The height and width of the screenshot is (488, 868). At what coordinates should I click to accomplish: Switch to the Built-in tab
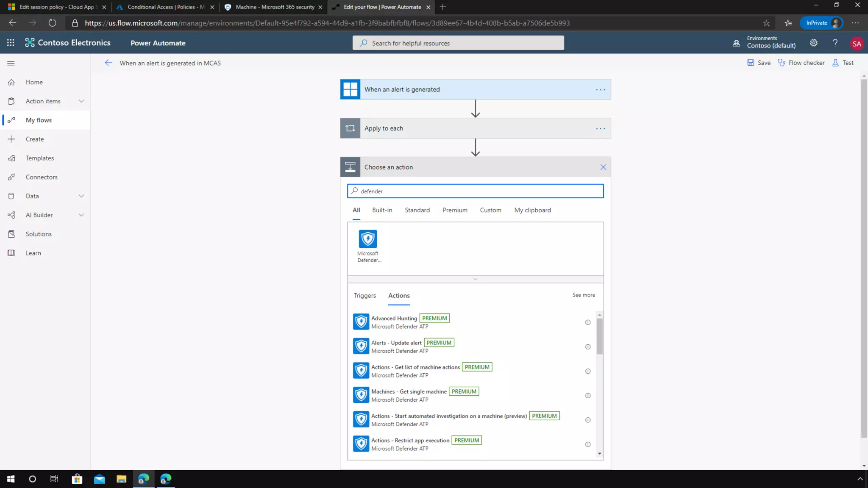382,210
